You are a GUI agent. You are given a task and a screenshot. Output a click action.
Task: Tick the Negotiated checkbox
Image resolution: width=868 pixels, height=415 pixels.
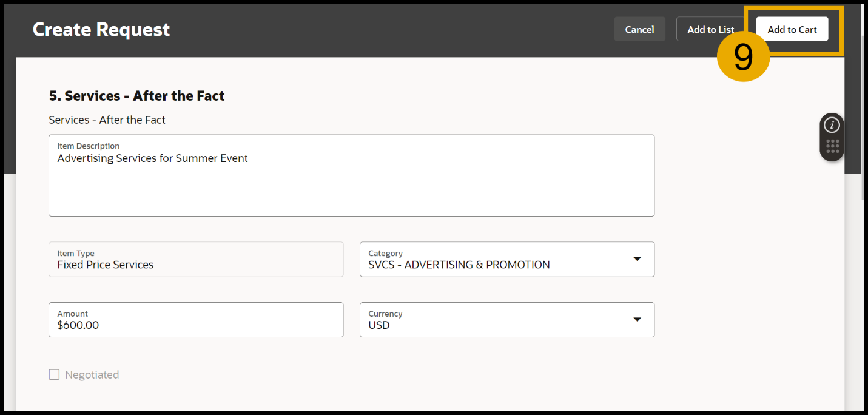point(55,374)
